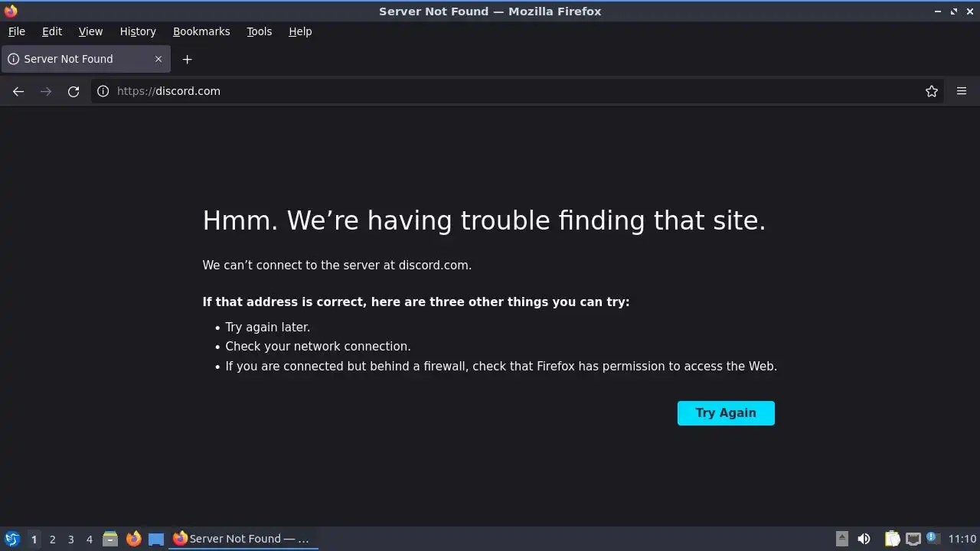Open the Lubuntu start menu in taskbar
Viewport: 980px width, 551px height.
[11, 539]
